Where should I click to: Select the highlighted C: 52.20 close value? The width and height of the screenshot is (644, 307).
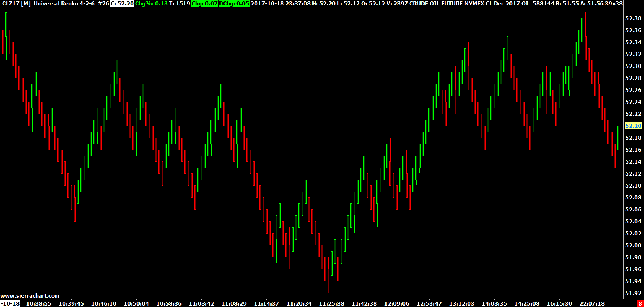tap(122, 3)
